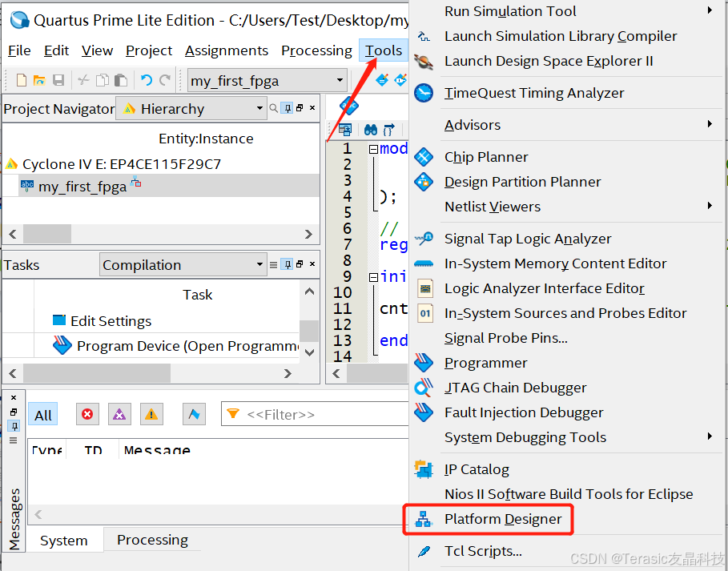Click the search magnifier in Project Navigator

(273, 108)
